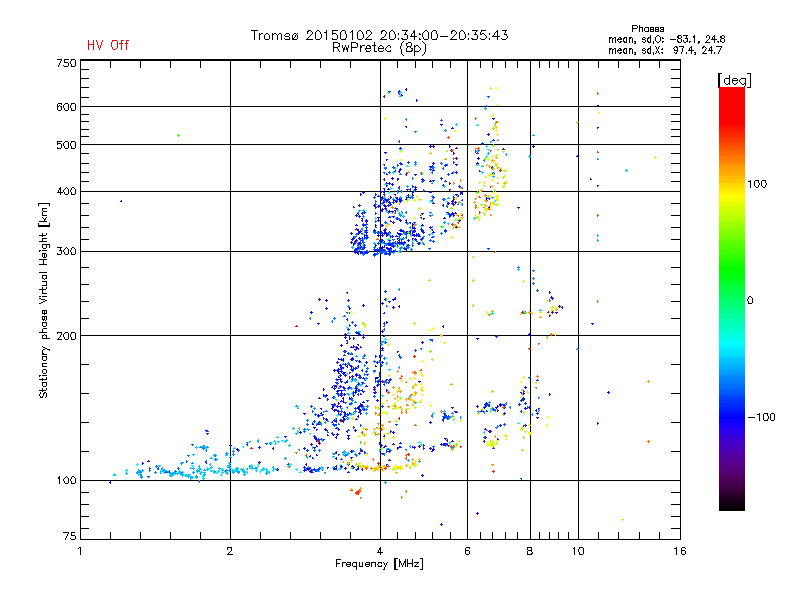Click the 'Phases' heading
Screen dimensions: 800x600
click(647, 29)
